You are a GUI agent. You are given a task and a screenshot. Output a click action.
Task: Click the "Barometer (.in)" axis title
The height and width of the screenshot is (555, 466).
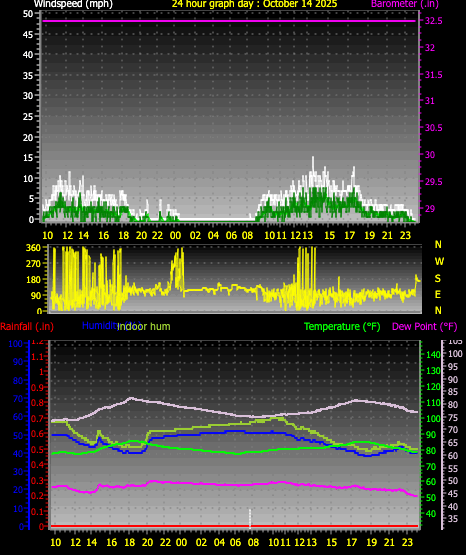coord(404,4)
